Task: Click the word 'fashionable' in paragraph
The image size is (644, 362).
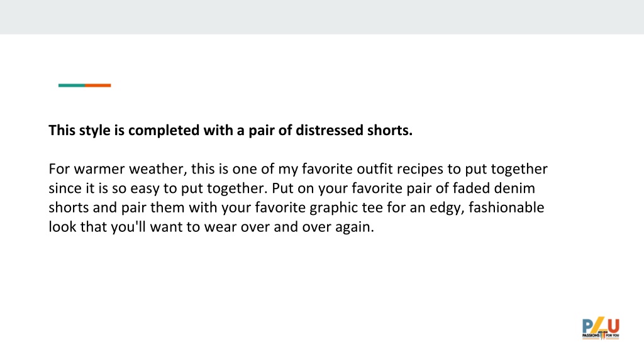Action: click(x=506, y=207)
